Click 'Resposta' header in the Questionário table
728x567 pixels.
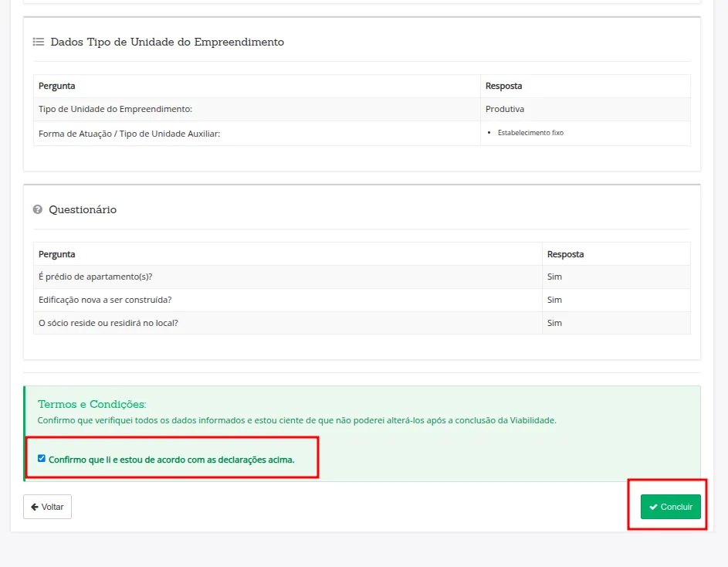click(x=566, y=254)
